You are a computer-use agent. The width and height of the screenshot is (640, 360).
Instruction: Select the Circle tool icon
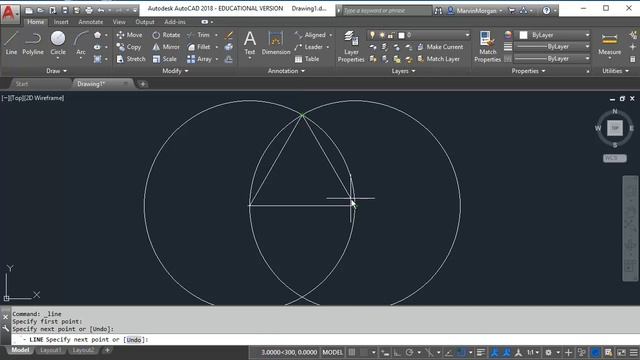[58, 38]
